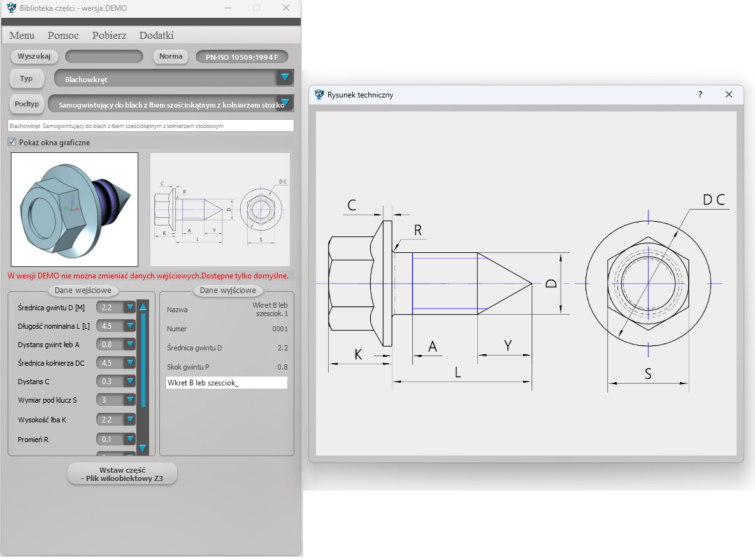755x560 pixels.
Task: Expand the Średnica gwintu D value dropdown
Action: click(130, 307)
